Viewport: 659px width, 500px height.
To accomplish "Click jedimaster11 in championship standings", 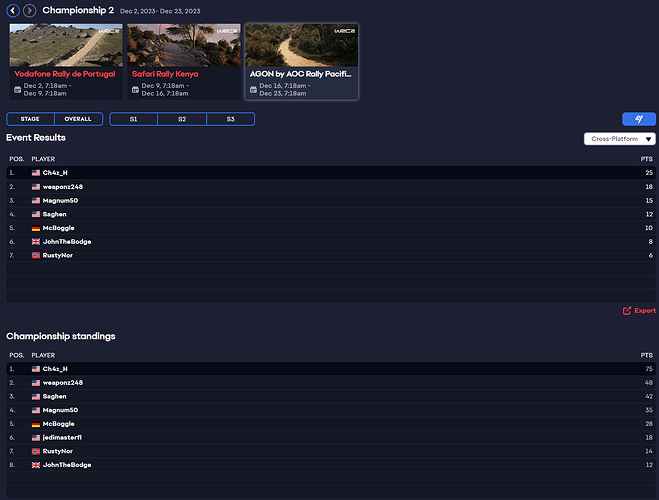I will [x=62, y=437].
